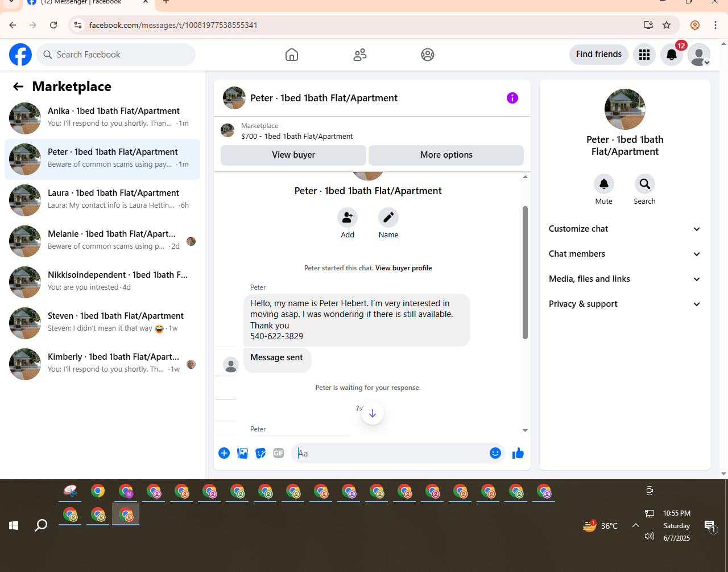Open the Groups icon in top navigation

pyautogui.click(x=428, y=55)
